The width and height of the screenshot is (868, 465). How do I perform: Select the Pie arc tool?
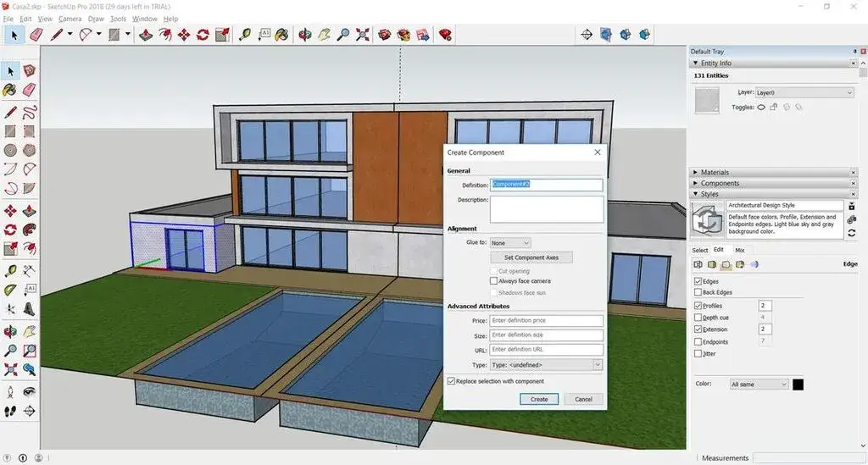(x=30, y=188)
